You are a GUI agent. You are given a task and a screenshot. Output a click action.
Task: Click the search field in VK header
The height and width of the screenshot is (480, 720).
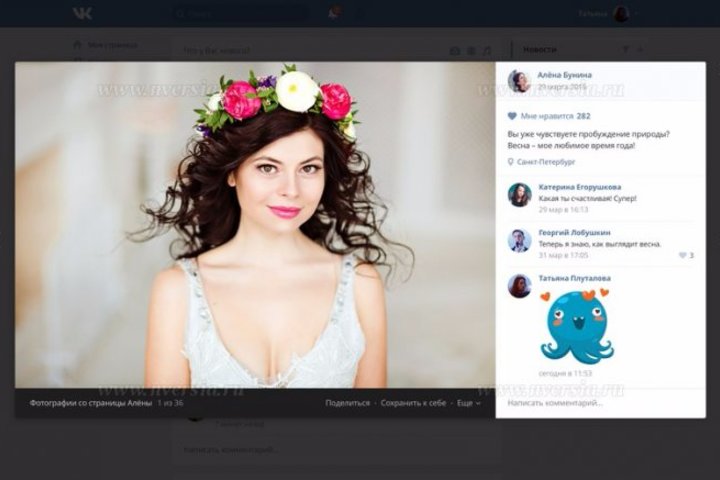click(240, 13)
